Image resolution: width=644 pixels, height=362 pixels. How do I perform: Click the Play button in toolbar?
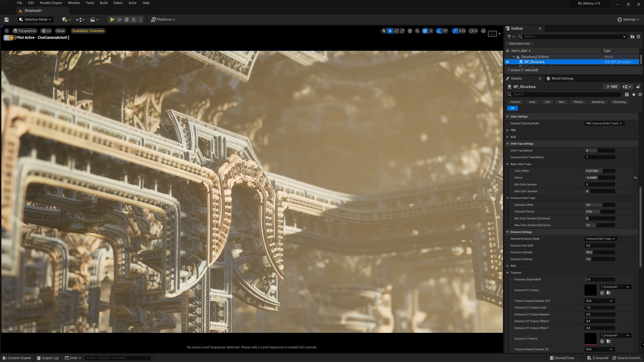(112, 19)
